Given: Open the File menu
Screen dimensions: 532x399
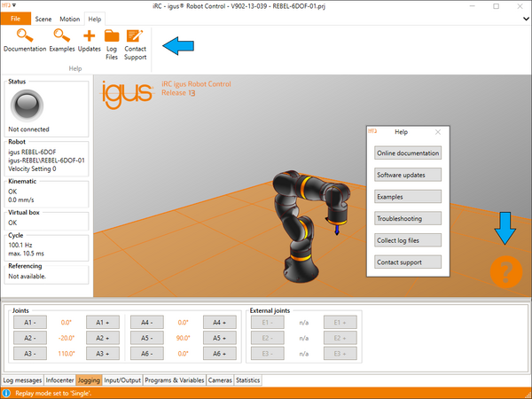Looking at the screenshot, I should click(15, 18).
